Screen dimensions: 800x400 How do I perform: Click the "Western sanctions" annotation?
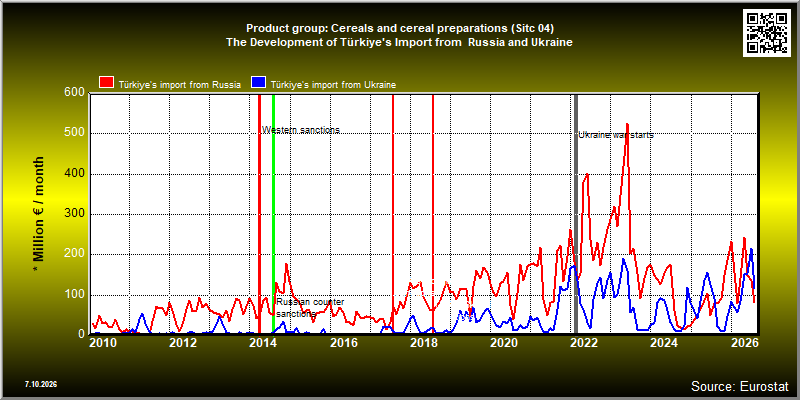(x=301, y=130)
